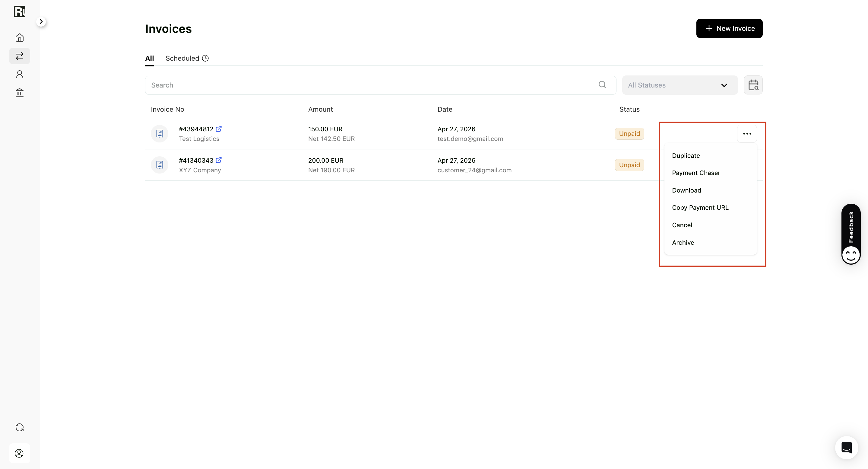Focus the Search invoices field
The height and width of the screenshot is (469, 868).
click(x=380, y=85)
